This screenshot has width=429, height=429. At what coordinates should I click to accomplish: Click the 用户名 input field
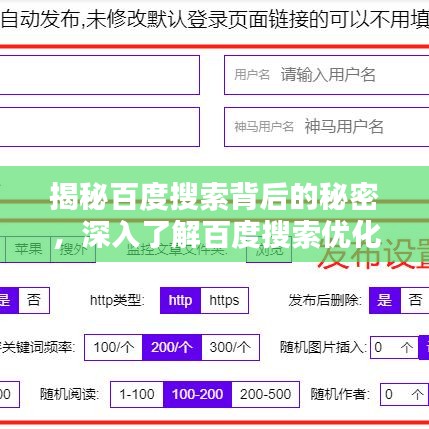[x=327, y=75]
